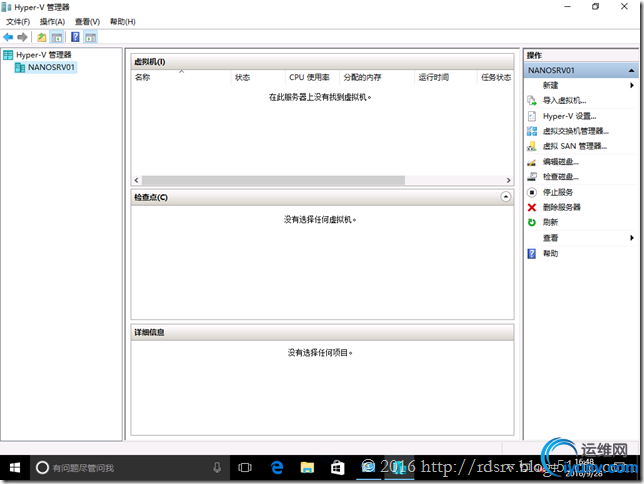
Task: Click the Back arrow toolbar icon
Action: (x=8, y=37)
